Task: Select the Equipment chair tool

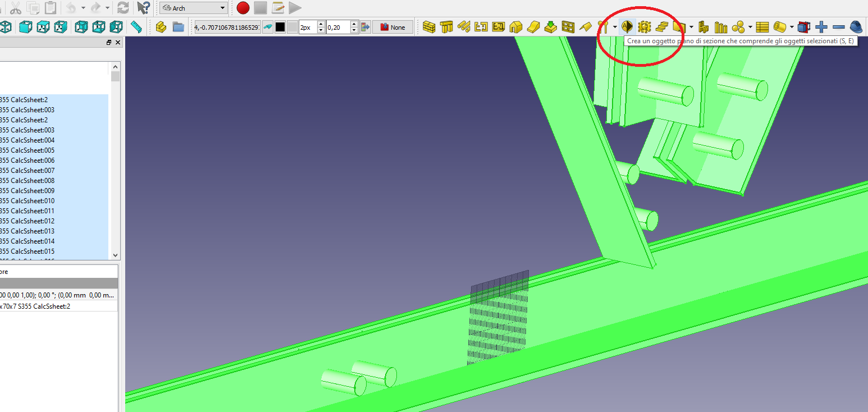Action: (x=703, y=26)
